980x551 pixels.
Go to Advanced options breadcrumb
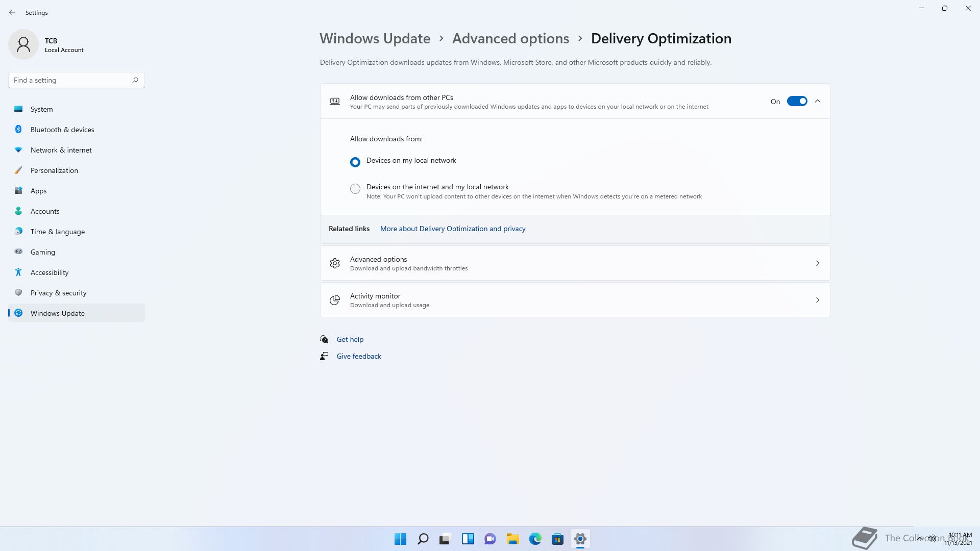(510, 38)
